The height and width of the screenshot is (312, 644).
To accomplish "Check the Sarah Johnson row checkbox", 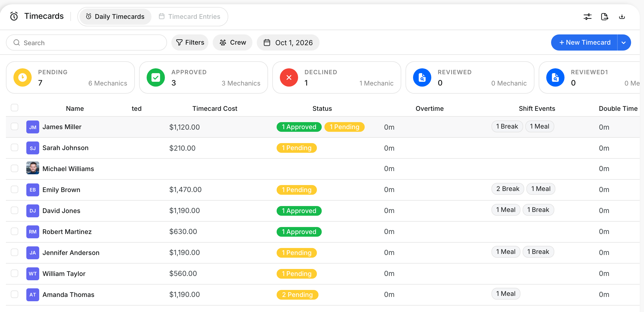I will pyautogui.click(x=15, y=147).
